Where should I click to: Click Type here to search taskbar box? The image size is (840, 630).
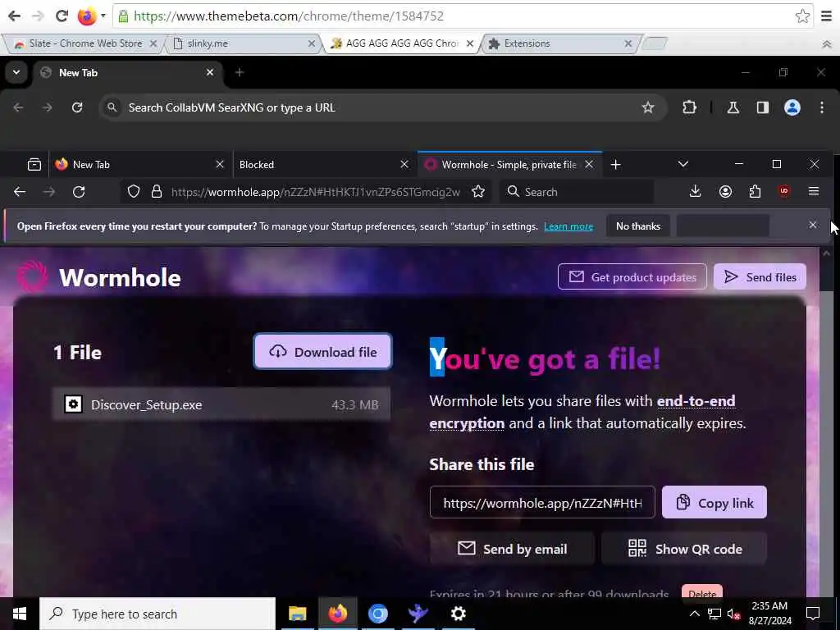coord(157,614)
